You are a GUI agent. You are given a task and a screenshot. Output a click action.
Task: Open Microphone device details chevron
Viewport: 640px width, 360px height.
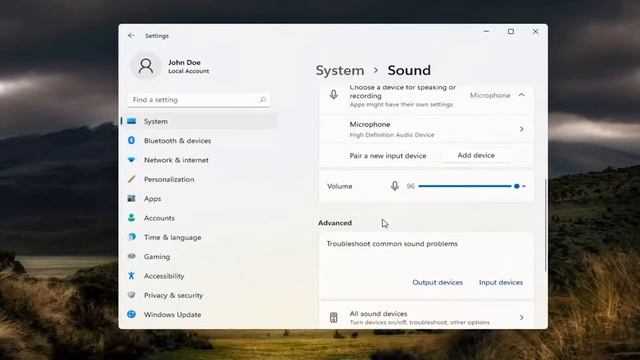522,129
